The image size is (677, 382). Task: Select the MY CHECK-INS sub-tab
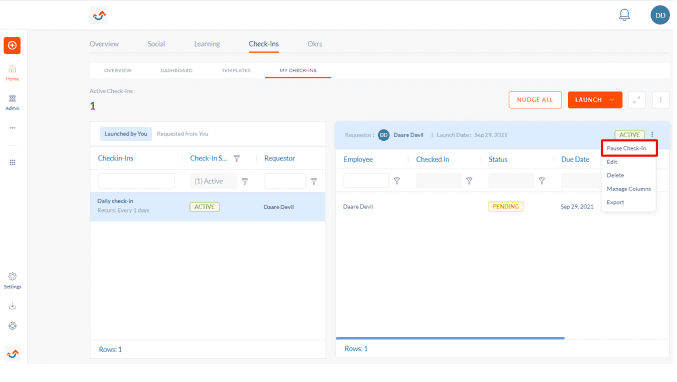tap(298, 70)
